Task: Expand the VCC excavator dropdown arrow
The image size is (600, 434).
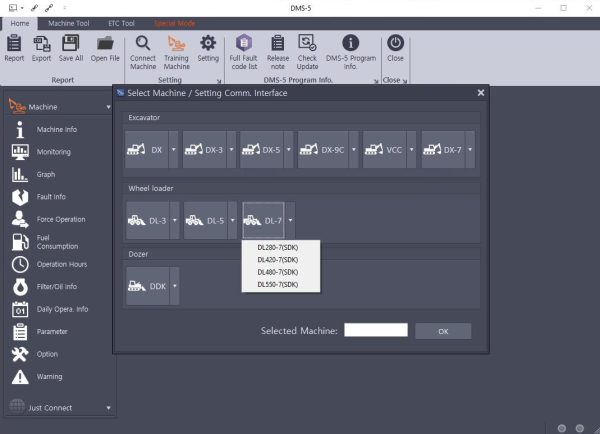Action: pyautogui.click(x=412, y=150)
